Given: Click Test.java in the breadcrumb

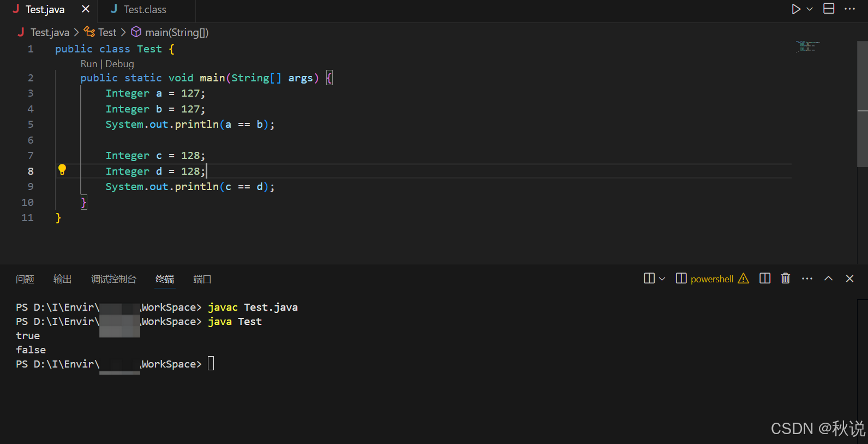Looking at the screenshot, I should pos(50,33).
